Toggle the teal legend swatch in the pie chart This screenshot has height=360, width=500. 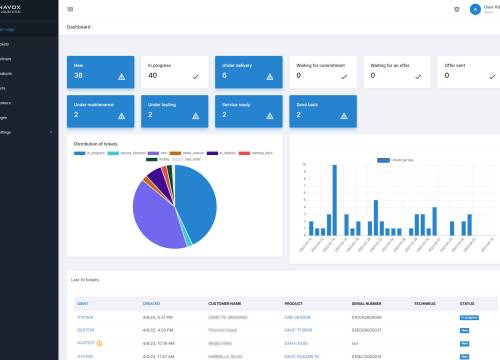pos(113,153)
